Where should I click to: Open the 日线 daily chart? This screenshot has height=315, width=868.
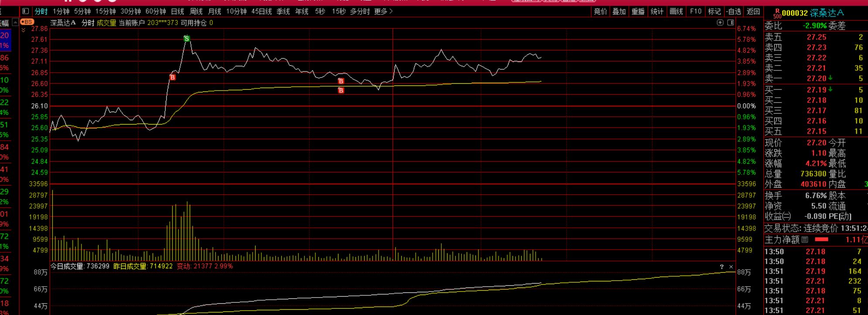tap(178, 11)
